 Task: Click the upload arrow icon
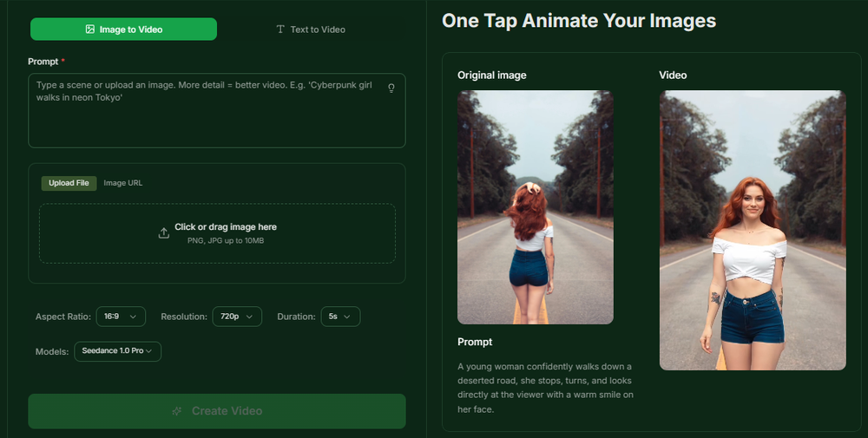(x=163, y=233)
